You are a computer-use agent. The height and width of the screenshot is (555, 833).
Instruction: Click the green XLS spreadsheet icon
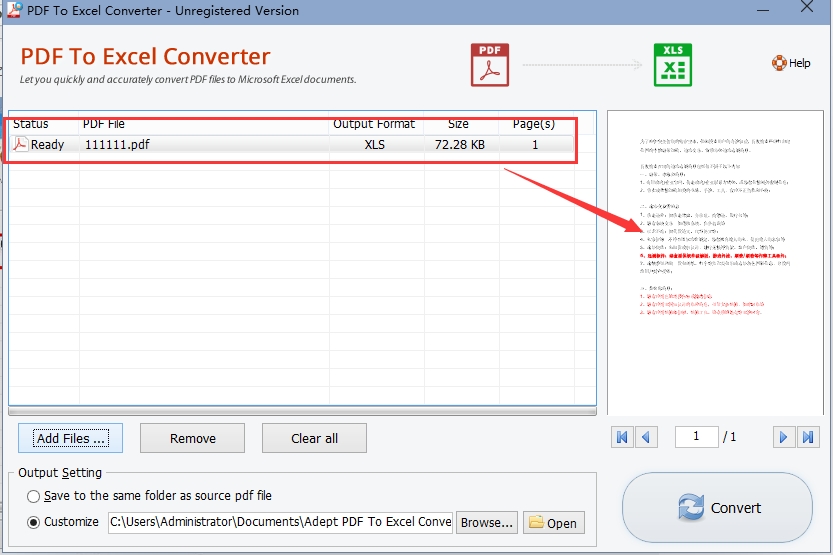pos(673,65)
